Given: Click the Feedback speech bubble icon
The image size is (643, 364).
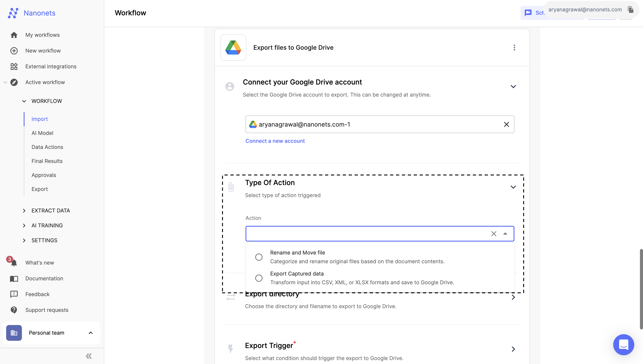Looking at the screenshot, I should click(14, 294).
